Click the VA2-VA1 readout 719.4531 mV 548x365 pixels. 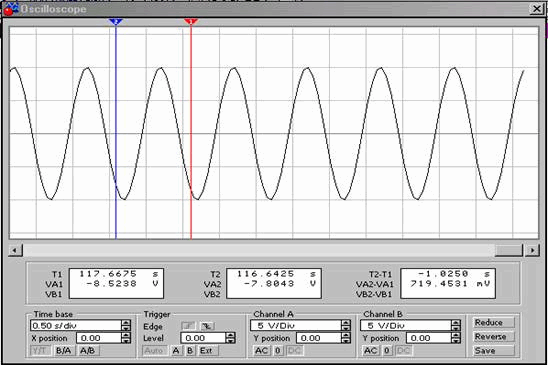click(x=450, y=284)
